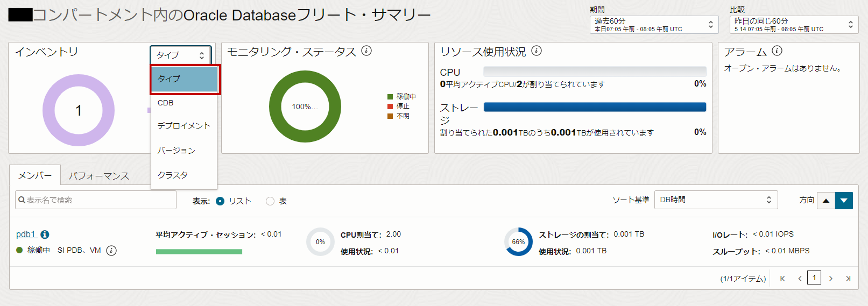Click the 表示名で検索 search field
Screen dimensions: 868x306
tap(96, 200)
